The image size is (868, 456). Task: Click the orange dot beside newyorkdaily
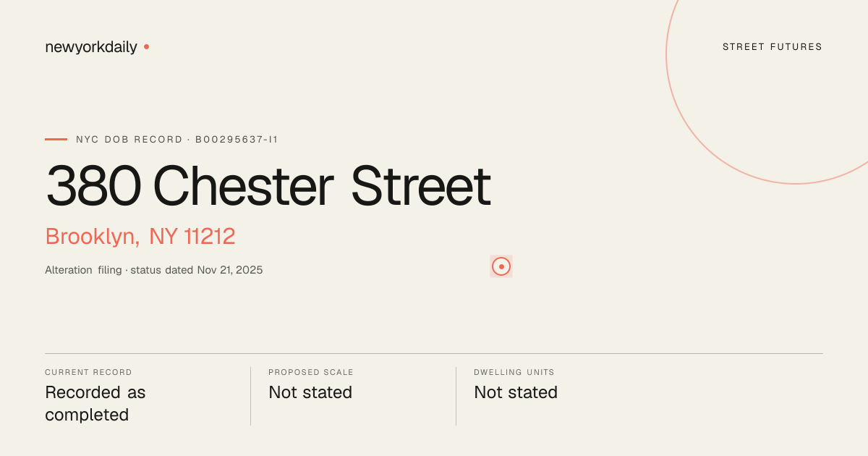click(x=146, y=46)
